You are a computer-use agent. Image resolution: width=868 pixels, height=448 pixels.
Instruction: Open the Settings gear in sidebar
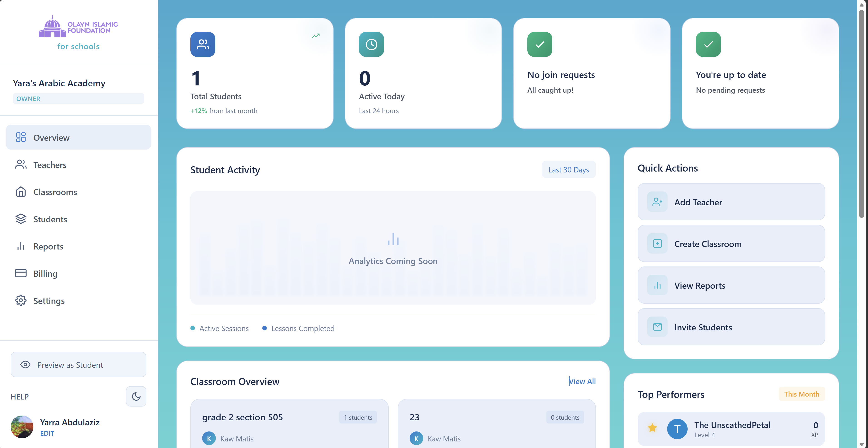click(x=21, y=300)
